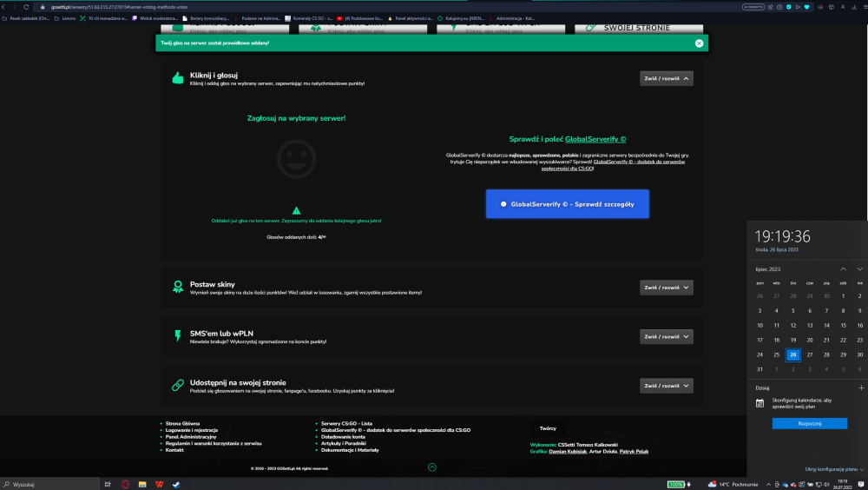The image size is (868, 490).
Task: Open File Explorer taskbar icon
Action: pyautogui.click(x=142, y=485)
